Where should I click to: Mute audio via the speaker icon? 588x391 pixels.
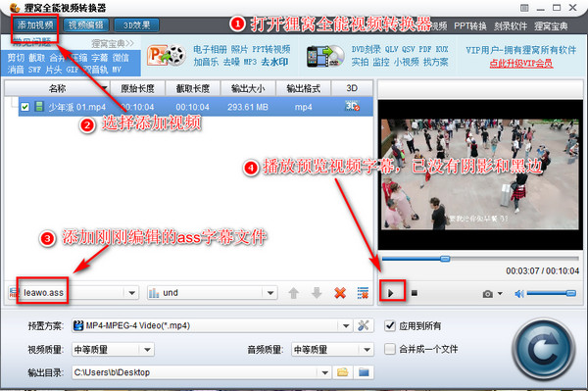(x=519, y=294)
